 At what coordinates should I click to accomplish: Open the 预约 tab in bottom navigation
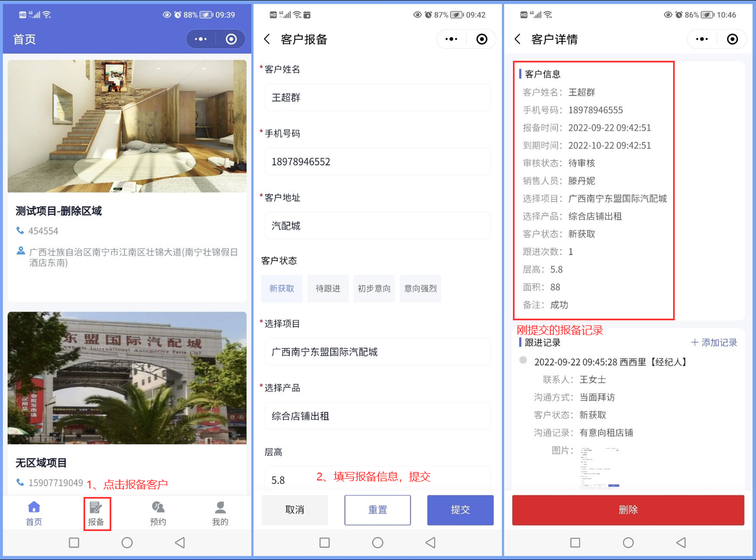pyautogui.click(x=158, y=513)
